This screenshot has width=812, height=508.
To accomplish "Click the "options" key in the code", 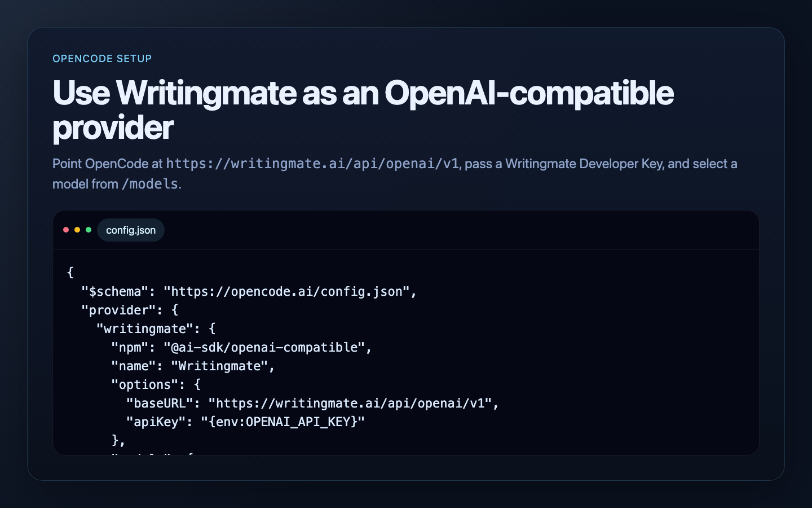I will 143,384.
